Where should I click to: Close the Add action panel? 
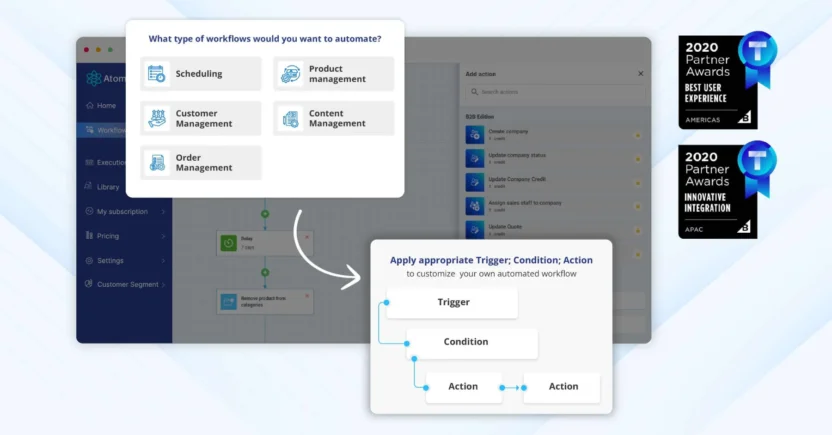click(640, 74)
